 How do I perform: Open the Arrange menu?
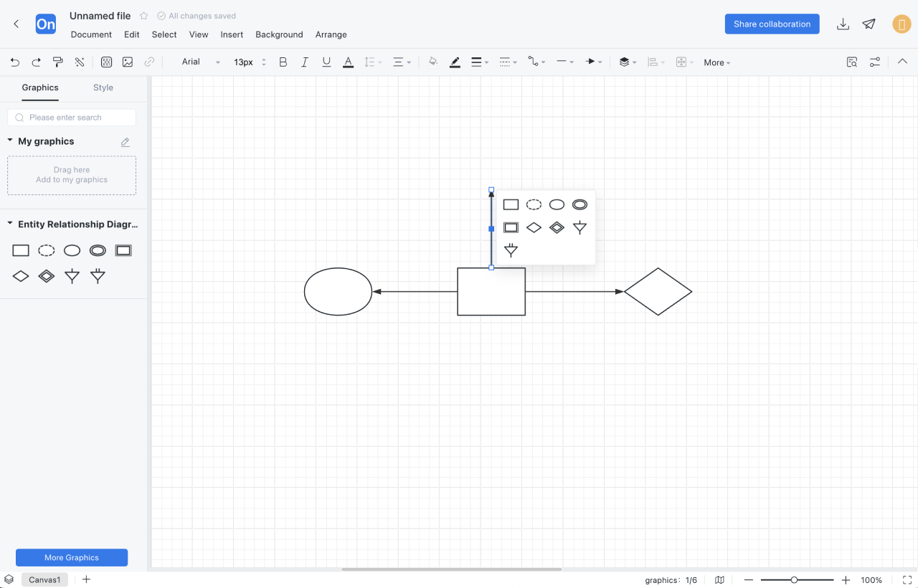(331, 34)
